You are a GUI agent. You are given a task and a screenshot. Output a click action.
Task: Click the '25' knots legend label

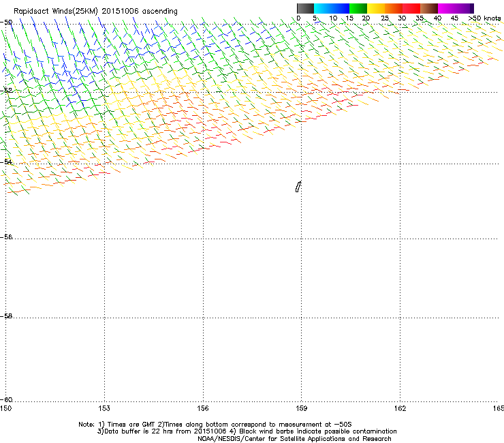click(x=385, y=18)
